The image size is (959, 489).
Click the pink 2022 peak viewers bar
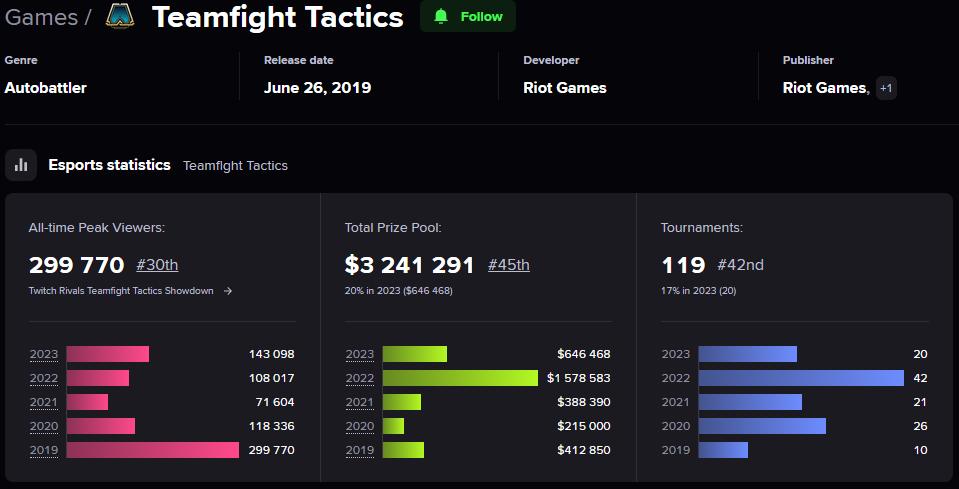pyautogui.click(x=98, y=378)
